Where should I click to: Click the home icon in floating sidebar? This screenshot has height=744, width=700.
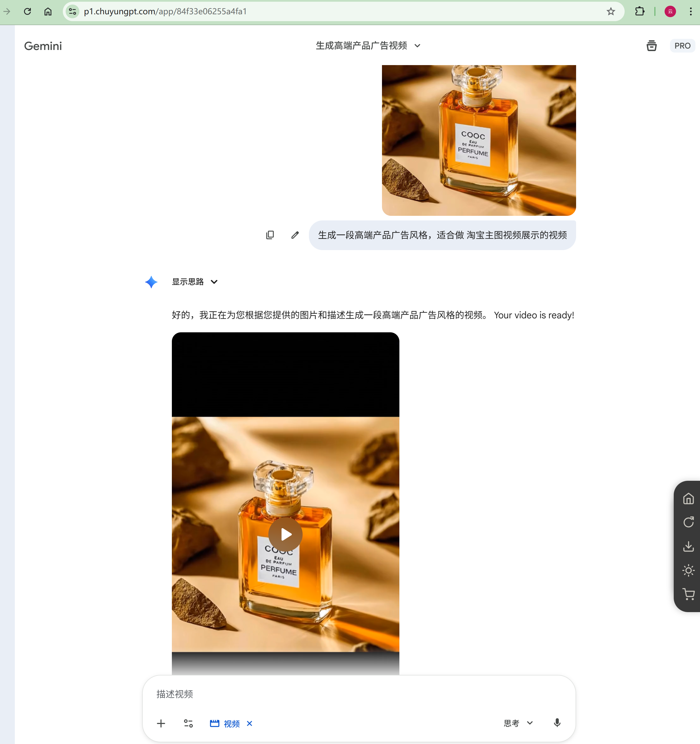(x=688, y=499)
